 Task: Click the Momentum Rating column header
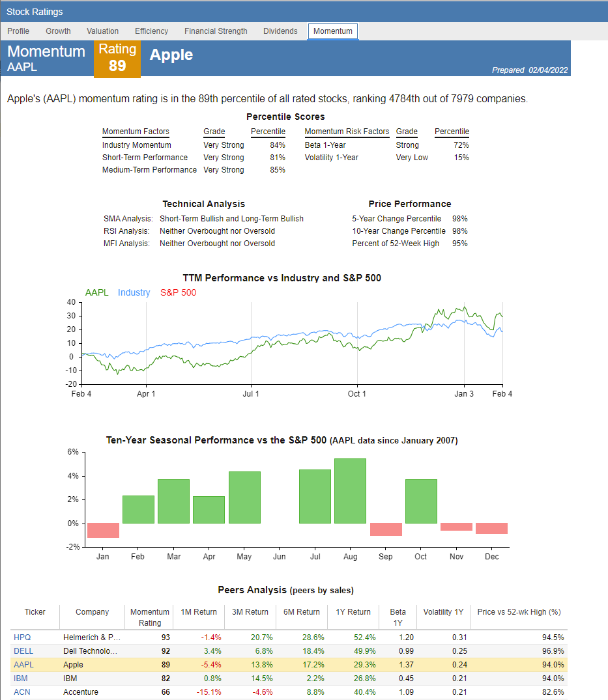pyautogui.click(x=150, y=617)
